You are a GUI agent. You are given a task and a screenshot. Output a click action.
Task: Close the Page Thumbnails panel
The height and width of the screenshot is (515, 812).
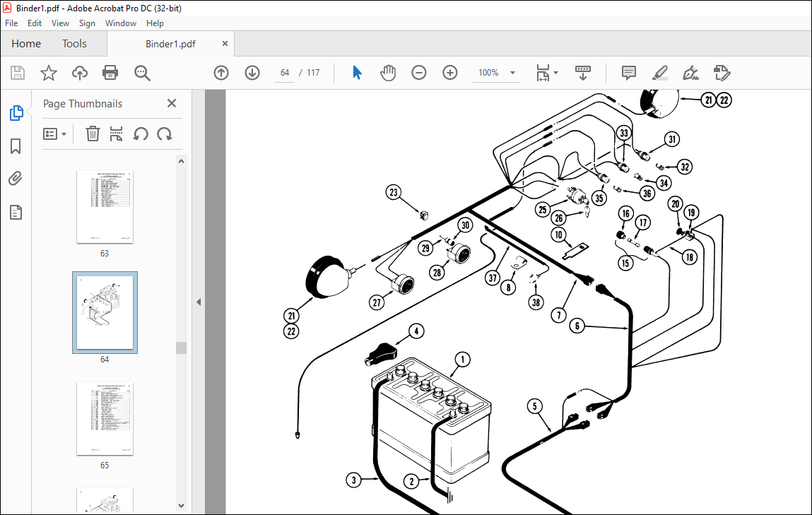[x=172, y=104]
